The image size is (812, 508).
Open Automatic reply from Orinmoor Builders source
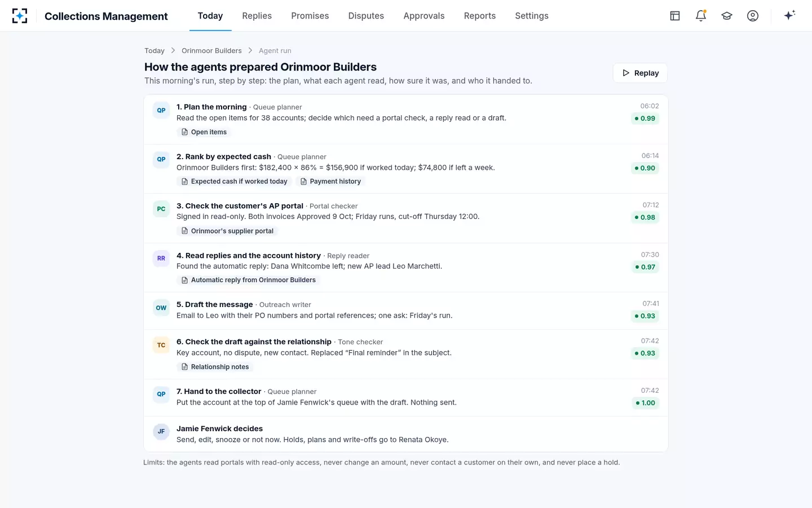click(x=249, y=280)
